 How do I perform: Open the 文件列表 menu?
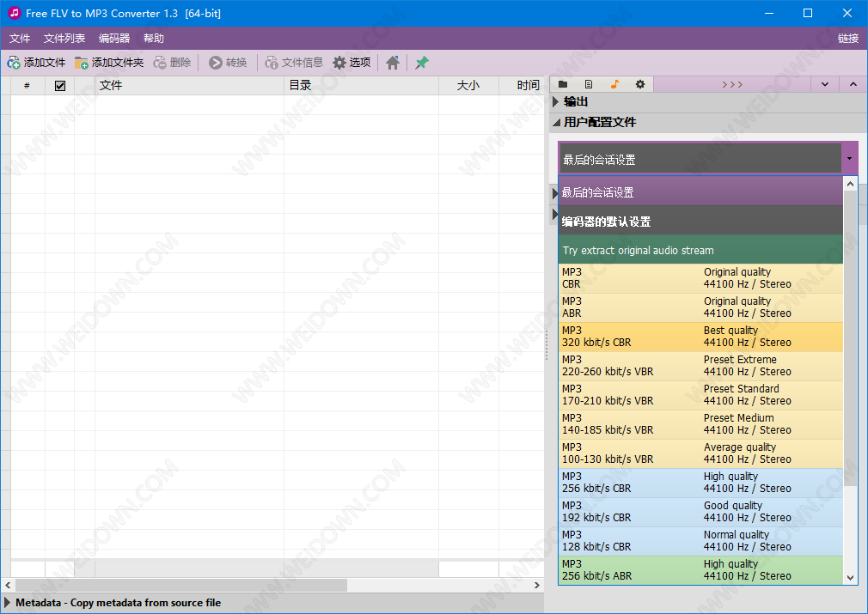coord(64,38)
